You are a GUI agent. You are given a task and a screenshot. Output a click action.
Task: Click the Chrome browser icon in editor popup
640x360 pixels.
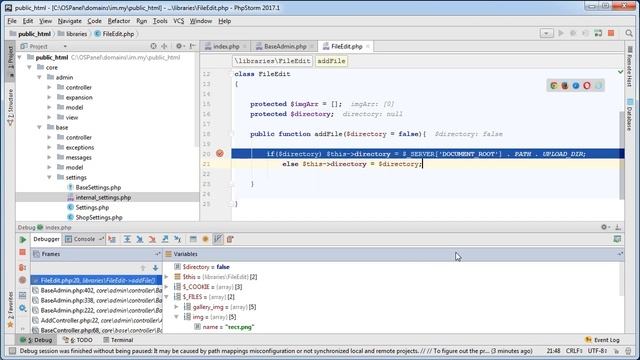click(x=554, y=86)
